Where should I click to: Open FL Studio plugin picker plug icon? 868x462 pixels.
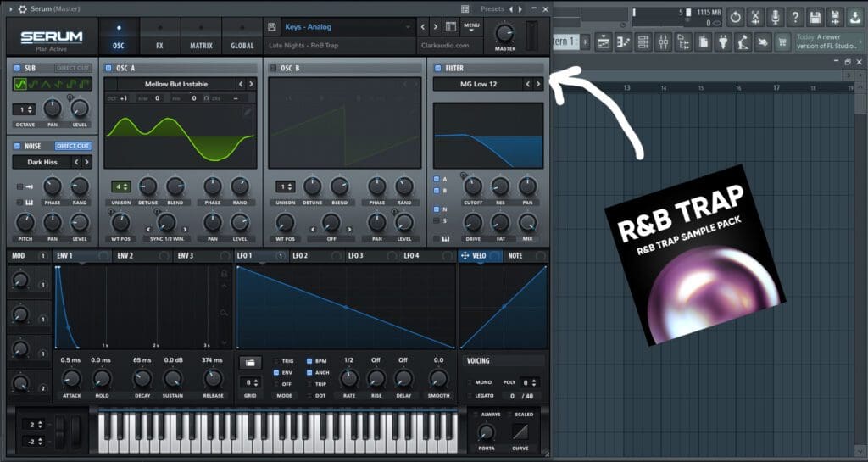point(723,42)
